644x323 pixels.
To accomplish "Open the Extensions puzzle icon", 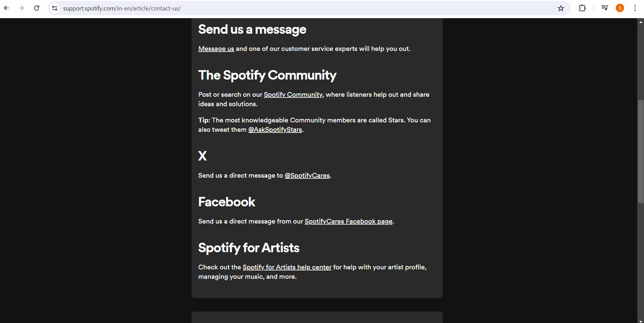I will click(x=583, y=8).
